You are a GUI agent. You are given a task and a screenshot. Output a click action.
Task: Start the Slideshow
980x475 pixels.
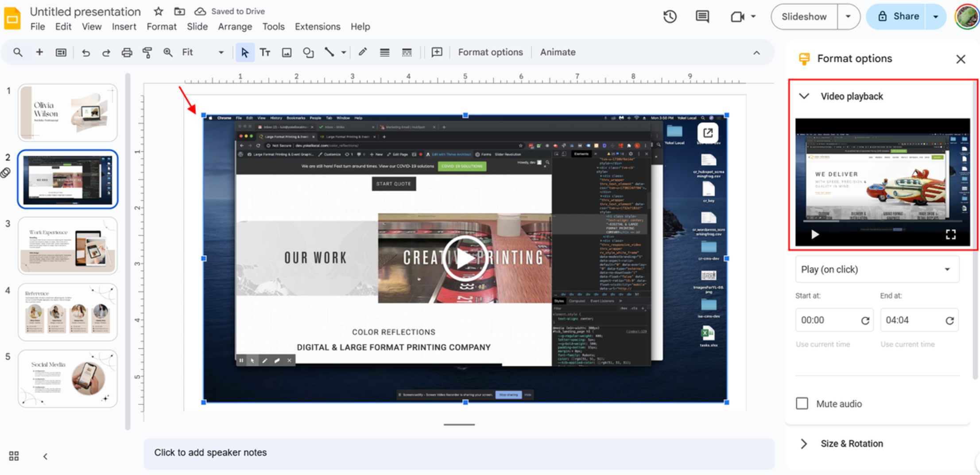804,17
